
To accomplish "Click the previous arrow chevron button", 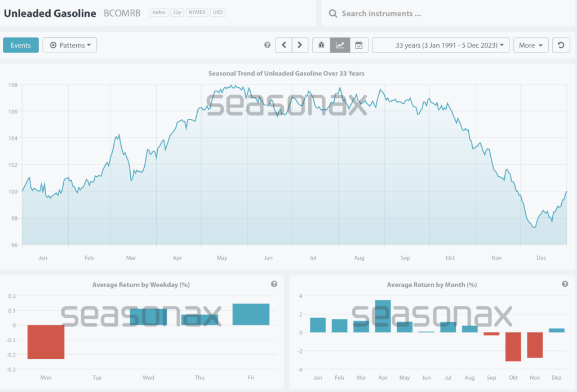I will (283, 45).
